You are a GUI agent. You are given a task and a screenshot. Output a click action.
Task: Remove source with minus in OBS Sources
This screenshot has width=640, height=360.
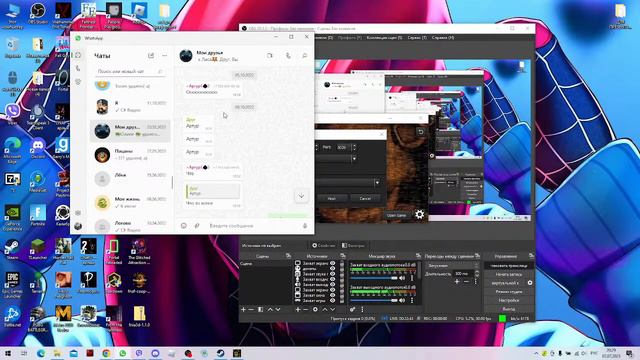pyautogui.click(x=306, y=310)
